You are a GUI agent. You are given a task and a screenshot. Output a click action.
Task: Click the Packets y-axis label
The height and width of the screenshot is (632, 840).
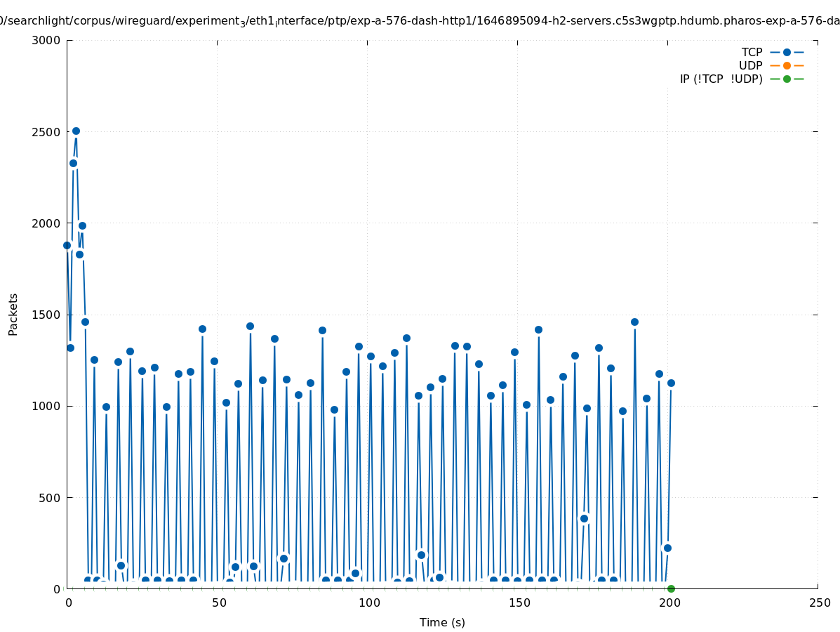pos(13,314)
